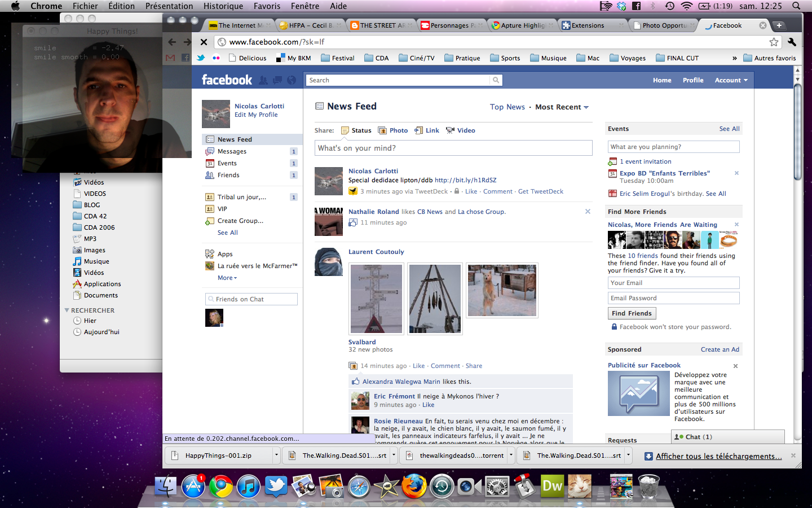This screenshot has width=812, height=508.
Task: Hide the Nathalie Roland story
Action: pos(588,212)
